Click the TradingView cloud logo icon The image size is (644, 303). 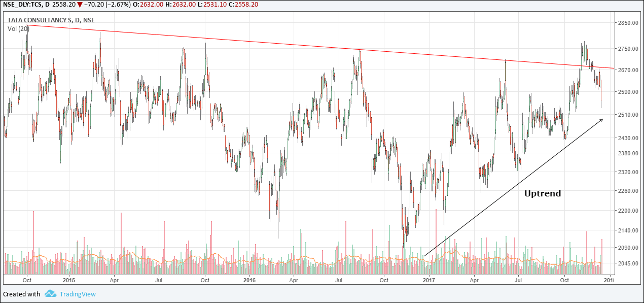(x=50, y=294)
